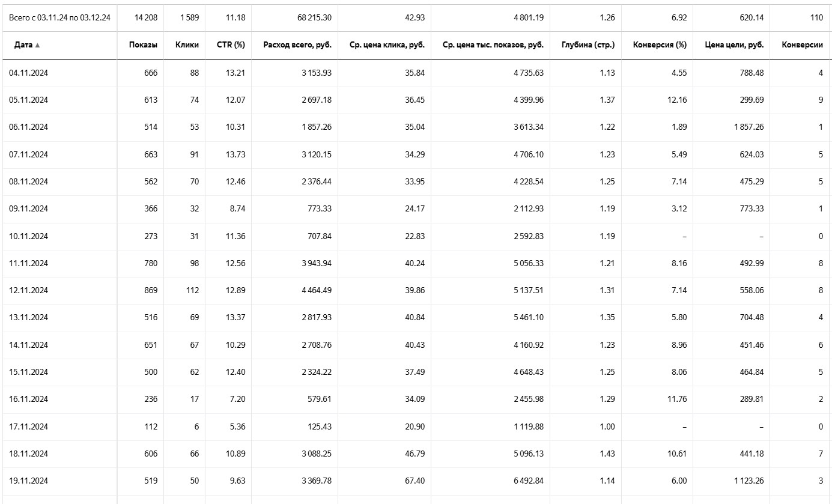Select the 19.11.2024 date cell
The width and height of the screenshot is (832, 504).
click(x=28, y=481)
